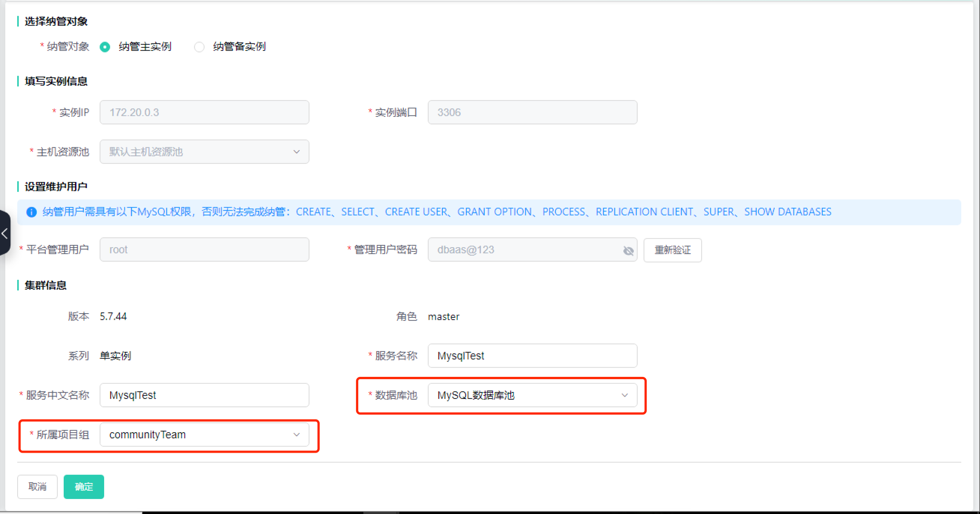The width and height of the screenshot is (980, 514).
Task: Open the 主机资源池 dropdown arrow
Action: coord(296,152)
